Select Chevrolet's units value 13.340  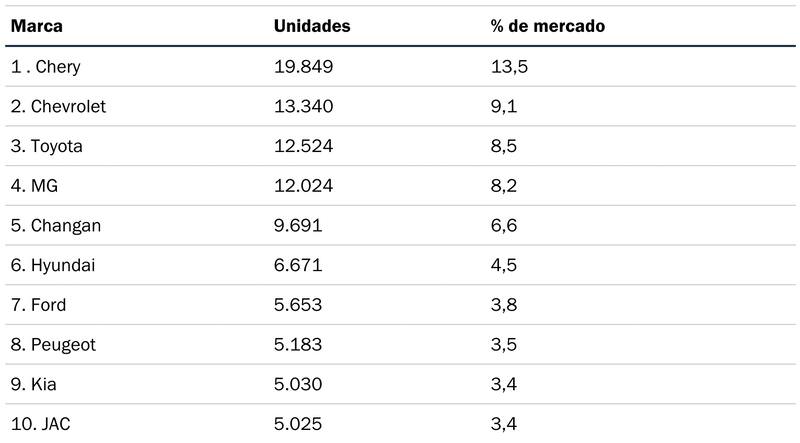(x=303, y=106)
